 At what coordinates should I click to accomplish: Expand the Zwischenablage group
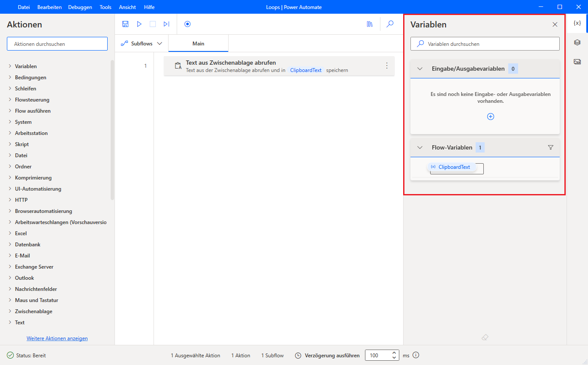click(x=10, y=311)
